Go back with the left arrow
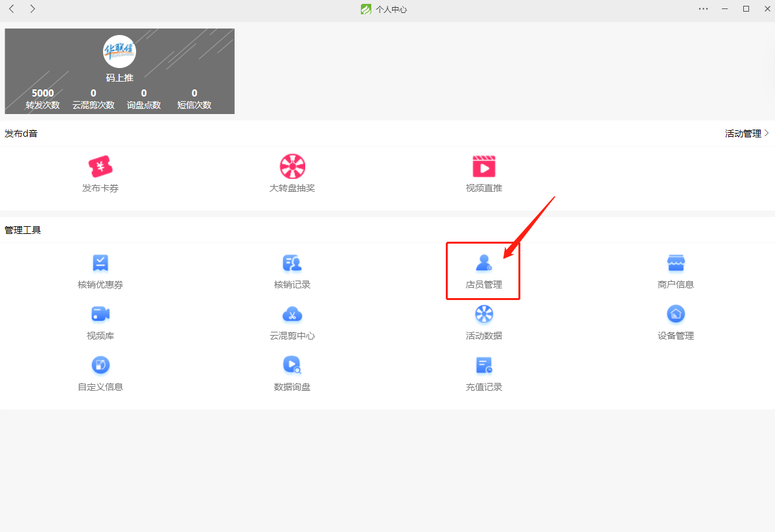775x532 pixels. tap(12, 9)
